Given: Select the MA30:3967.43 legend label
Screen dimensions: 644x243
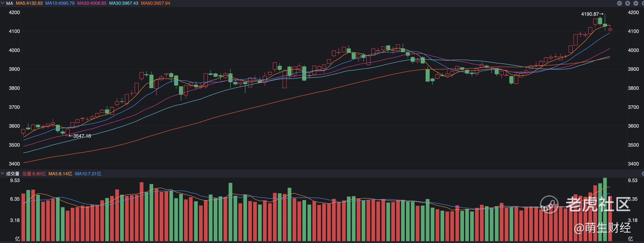Looking at the screenshot, I should coord(123,3).
